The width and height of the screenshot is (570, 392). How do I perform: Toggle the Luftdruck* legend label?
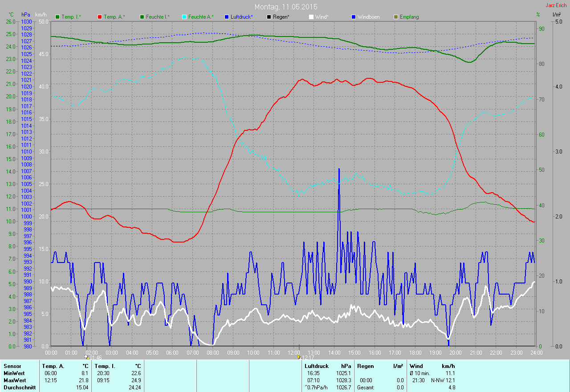[242, 17]
